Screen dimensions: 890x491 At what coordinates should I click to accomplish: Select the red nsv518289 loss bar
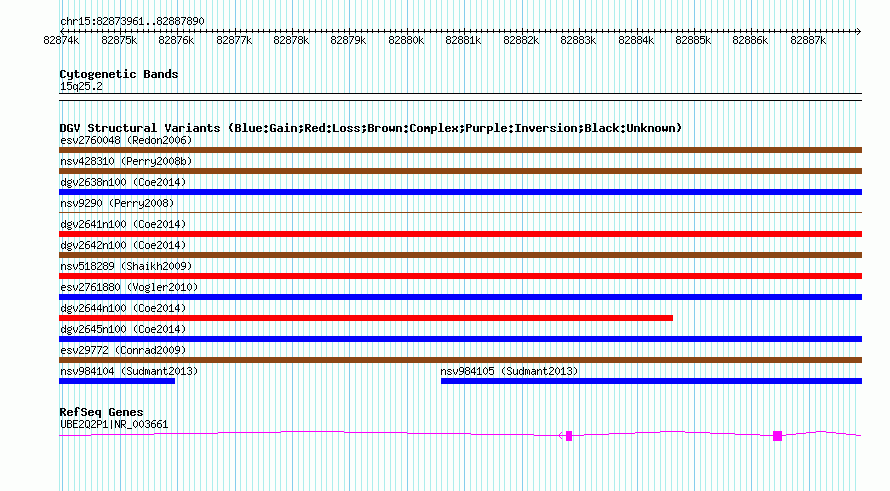[x=460, y=276]
